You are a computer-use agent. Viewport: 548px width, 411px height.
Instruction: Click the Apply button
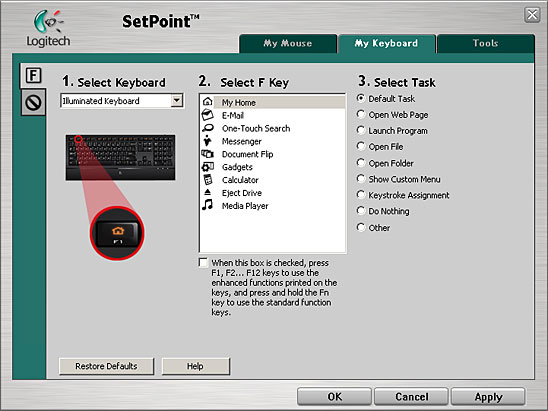click(488, 397)
